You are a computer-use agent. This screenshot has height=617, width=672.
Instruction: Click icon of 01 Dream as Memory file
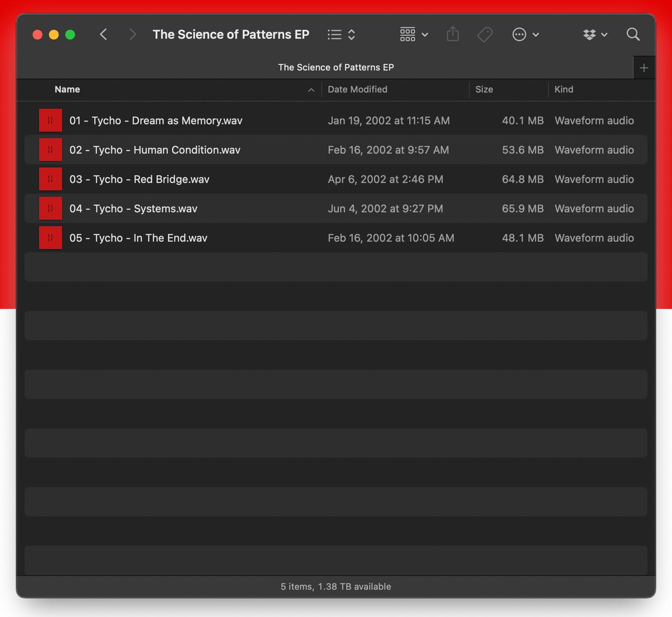(x=50, y=120)
